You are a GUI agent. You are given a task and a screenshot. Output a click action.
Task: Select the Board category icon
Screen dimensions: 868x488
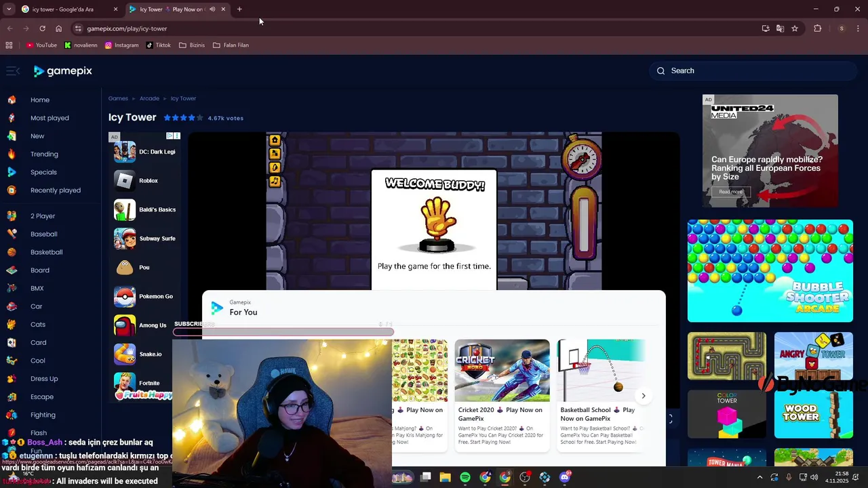(12, 270)
